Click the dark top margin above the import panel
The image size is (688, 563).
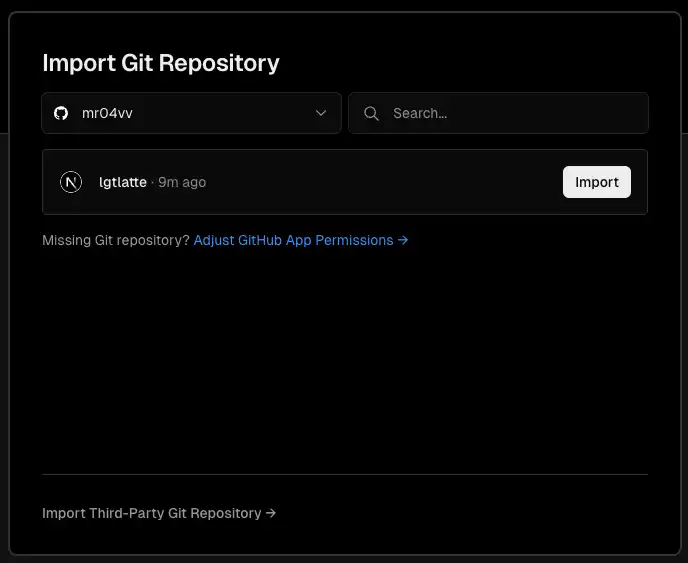tap(345, 5)
